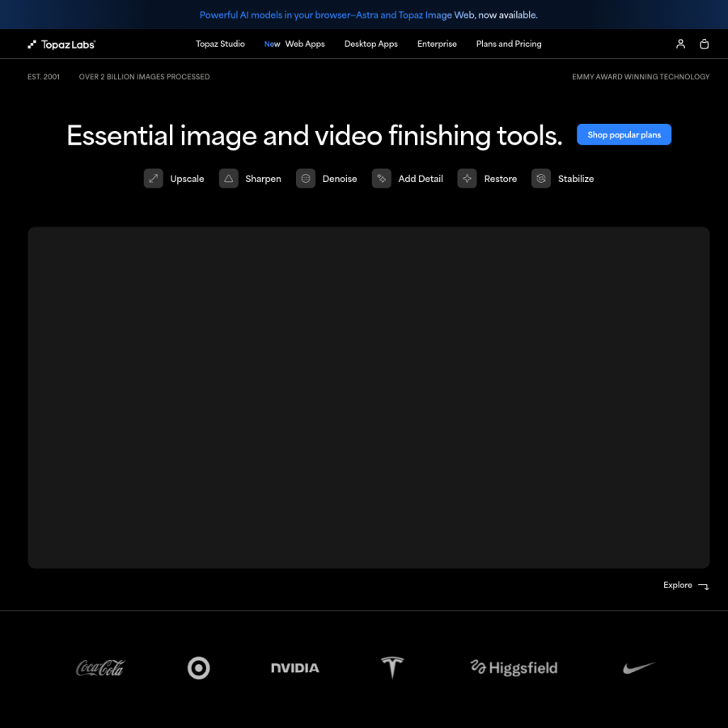The image size is (728, 728).
Task: Click the Topaz Labs logo
Action: click(61, 44)
